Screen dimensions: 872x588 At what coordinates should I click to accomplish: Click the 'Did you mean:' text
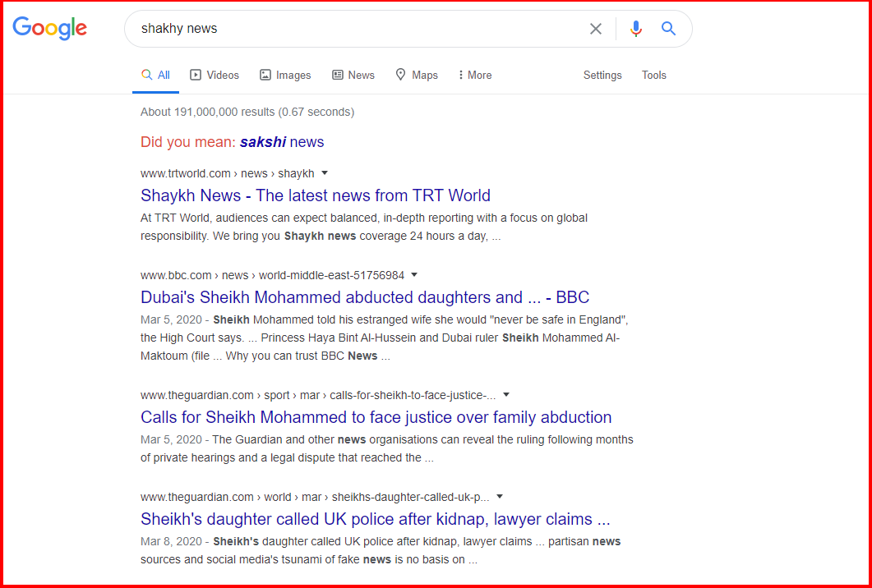coord(188,142)
